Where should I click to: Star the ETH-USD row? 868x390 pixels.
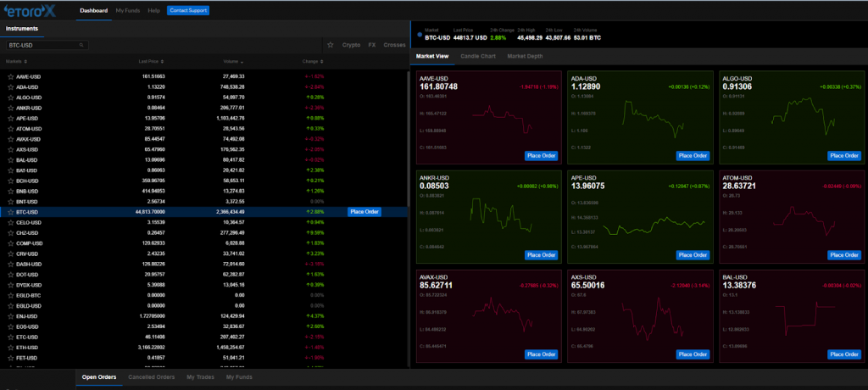click(x=10, y=348)
